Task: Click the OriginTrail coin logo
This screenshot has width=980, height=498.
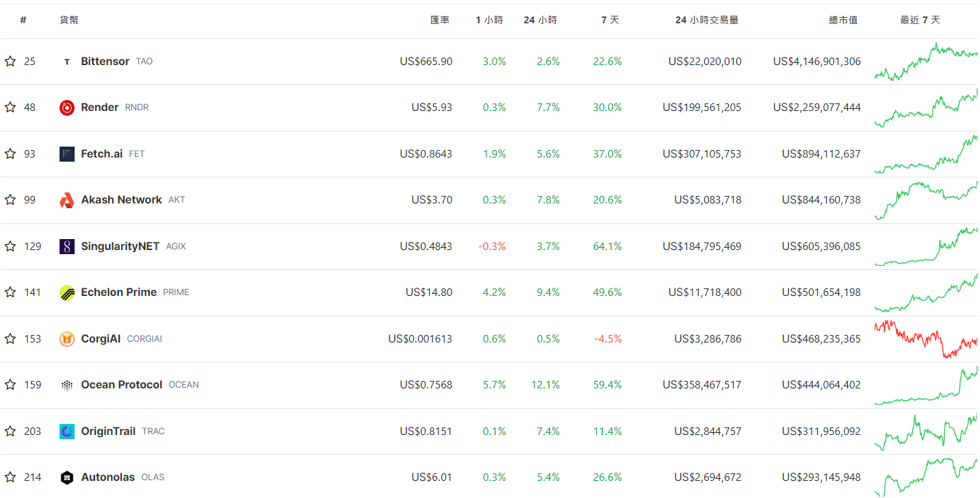Action: (x=66, y=432)
